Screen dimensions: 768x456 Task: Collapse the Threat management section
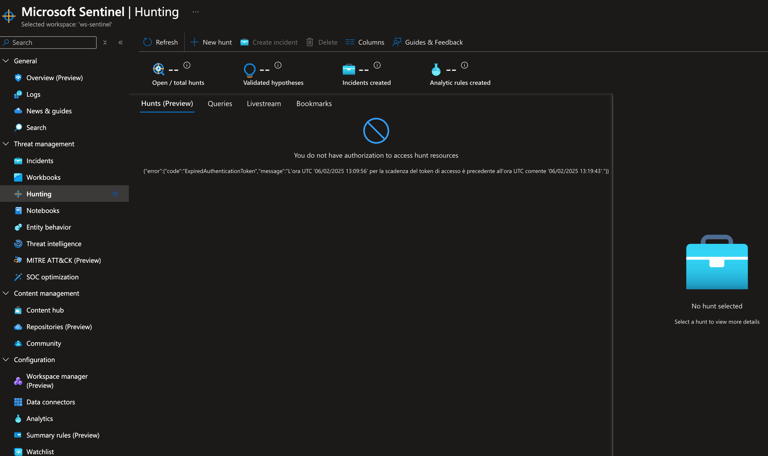[6, 144]
